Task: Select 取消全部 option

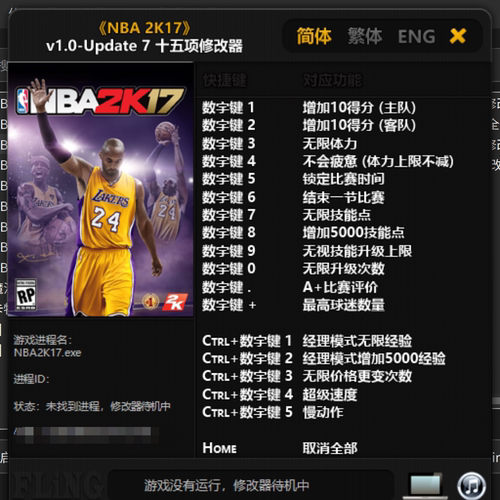Action: (330, 448)
